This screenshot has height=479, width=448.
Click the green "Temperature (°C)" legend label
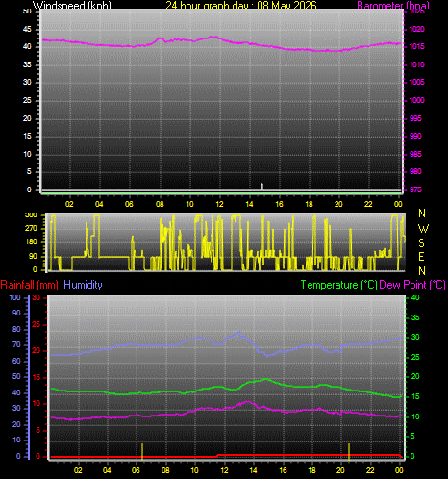click(338, 285)
